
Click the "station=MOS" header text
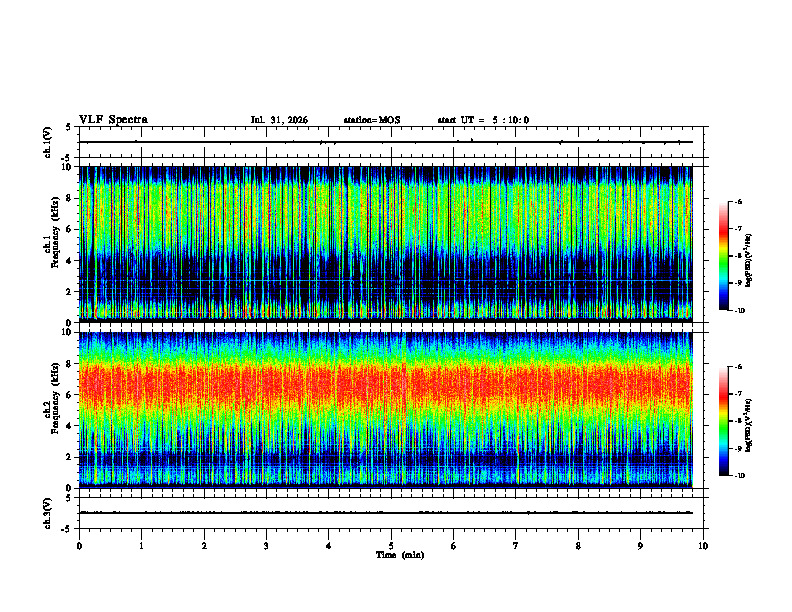[x=372, y=120]
